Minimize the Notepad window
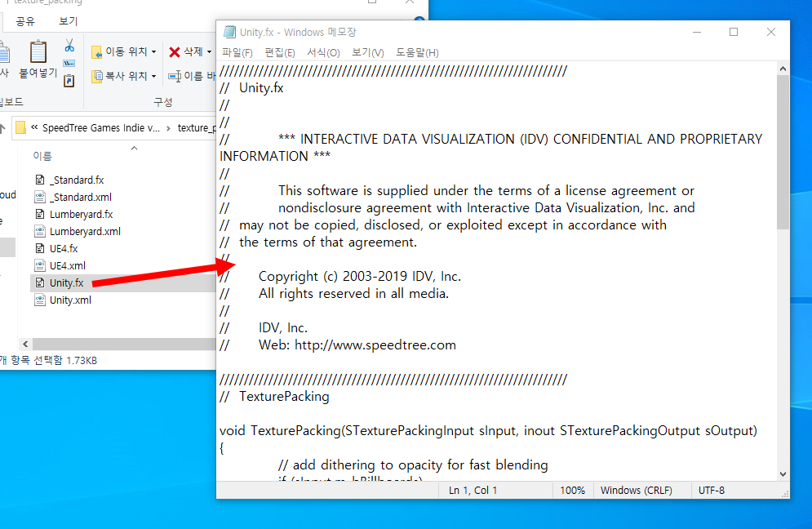The width and height of the screenshot is (812, 529). 697,32
